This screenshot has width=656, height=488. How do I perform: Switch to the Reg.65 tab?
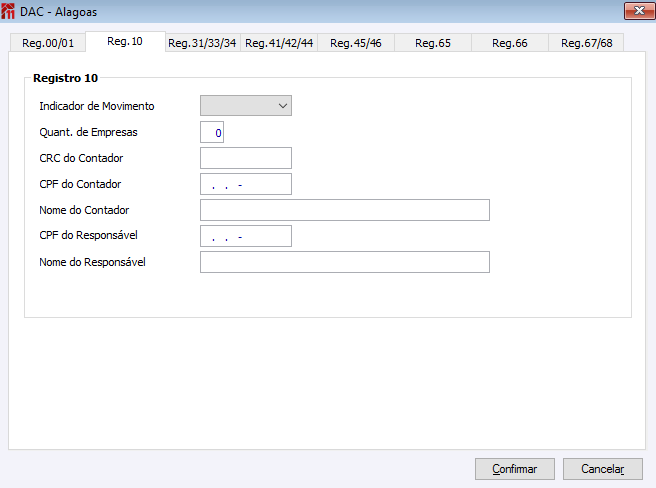pyautogui.click(x=433, y=43)
